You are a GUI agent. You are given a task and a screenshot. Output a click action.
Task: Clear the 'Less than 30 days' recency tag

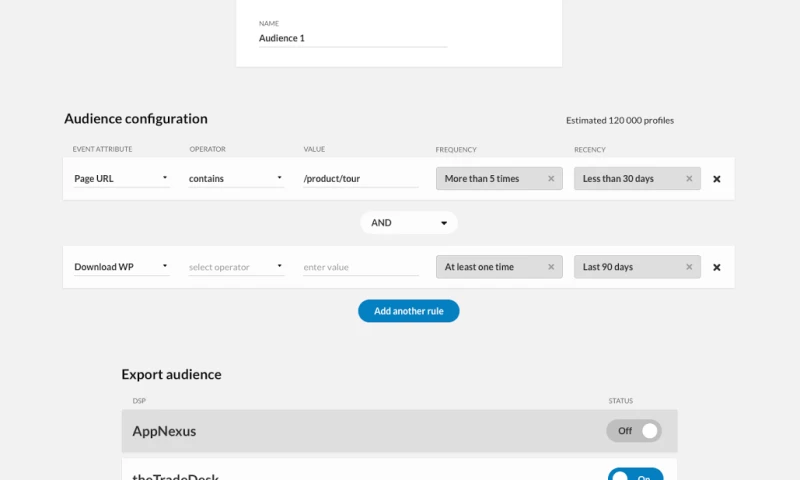coord(689,179)
